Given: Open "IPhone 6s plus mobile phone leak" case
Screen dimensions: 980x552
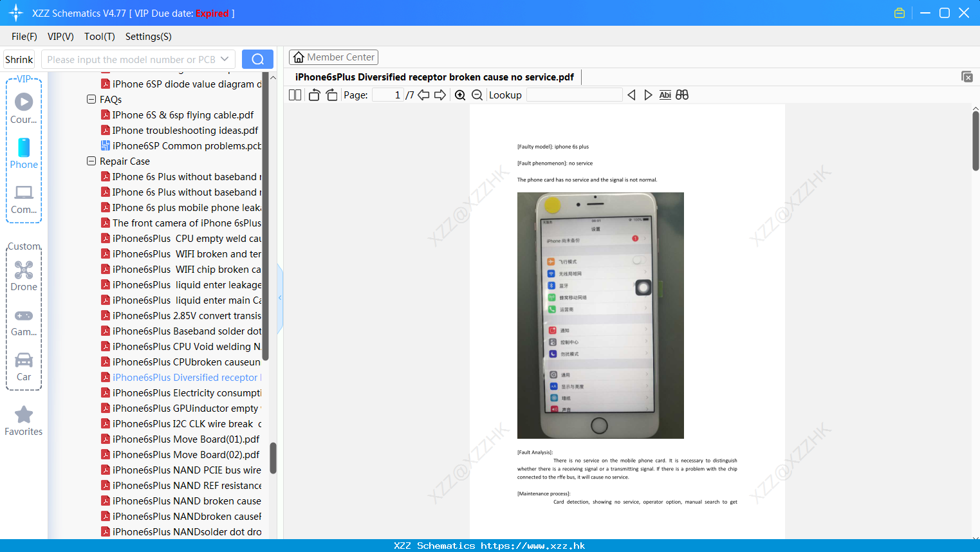Looking at the screenshot, I should point(181,208).
